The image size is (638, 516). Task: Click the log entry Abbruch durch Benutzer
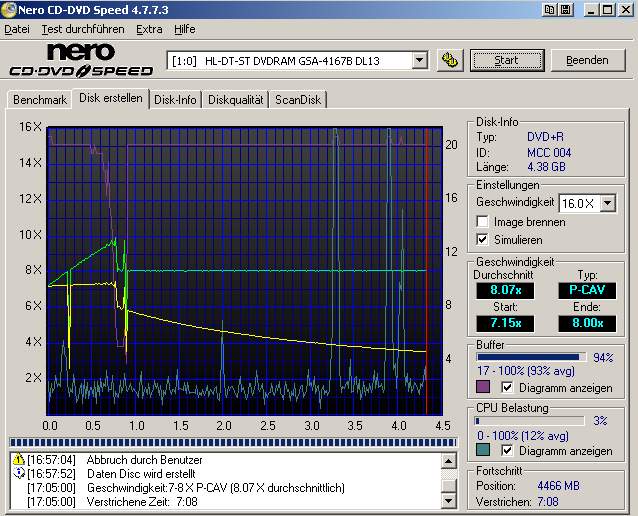click(144, 460)
